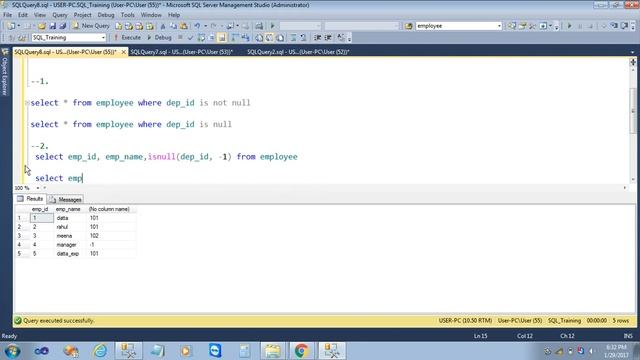Open the Debug menu
The width and height of the screenshot is (640, 360).
point(106,15)
